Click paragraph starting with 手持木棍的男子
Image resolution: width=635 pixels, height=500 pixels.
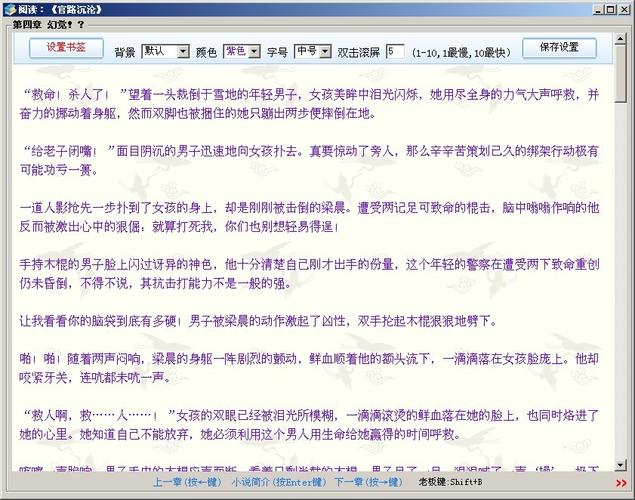point(309,274)
